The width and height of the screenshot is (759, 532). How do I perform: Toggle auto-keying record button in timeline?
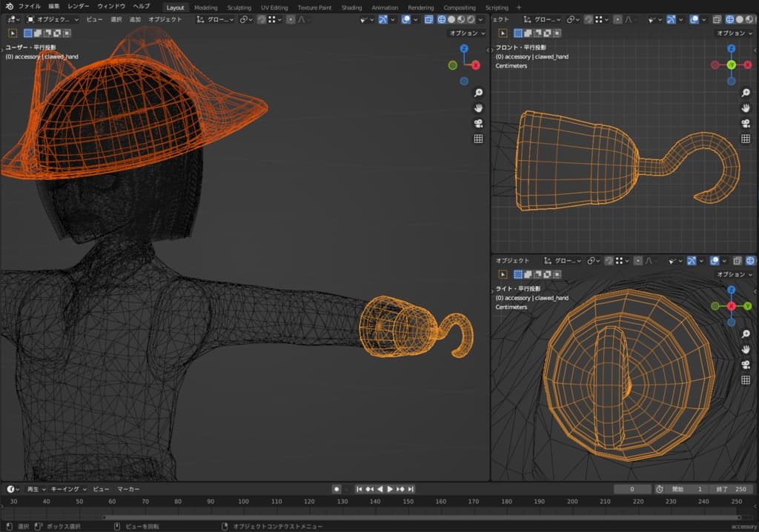[337, 489]
